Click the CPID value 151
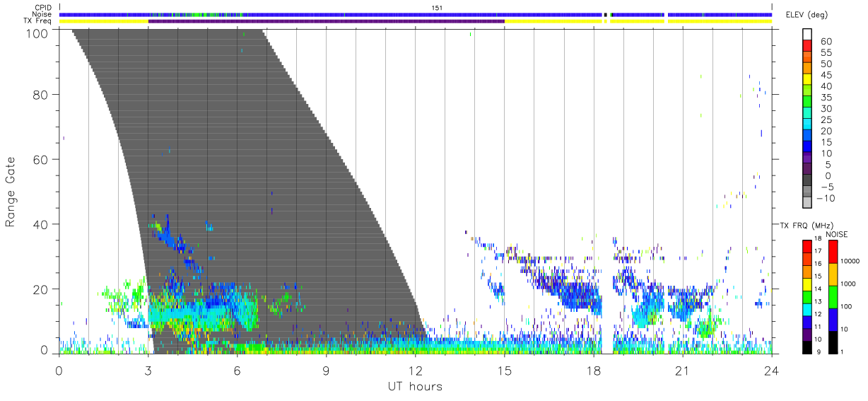 (438, 8)
